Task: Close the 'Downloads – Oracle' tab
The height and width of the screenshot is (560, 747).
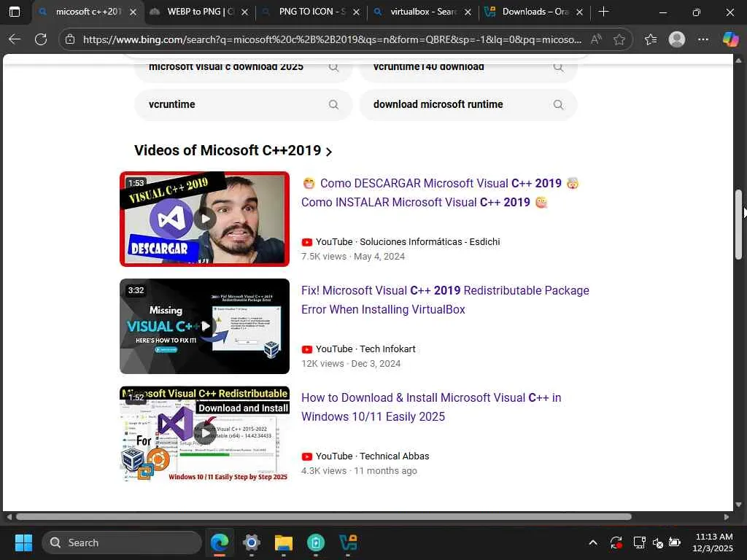Action: 579,12
